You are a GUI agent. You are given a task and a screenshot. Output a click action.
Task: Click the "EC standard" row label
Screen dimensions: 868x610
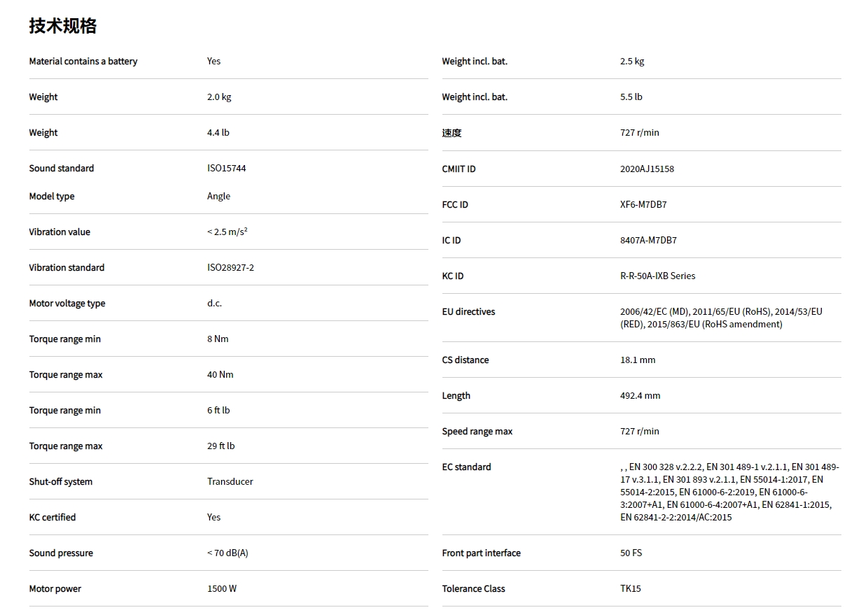[x=467, y=467]
